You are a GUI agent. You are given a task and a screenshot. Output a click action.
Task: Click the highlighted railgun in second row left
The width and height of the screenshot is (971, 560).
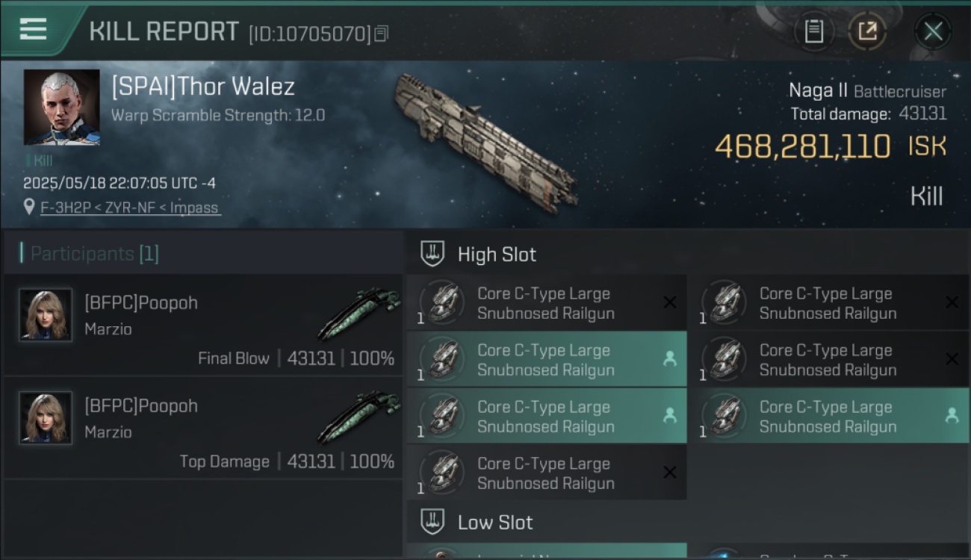pyautogui.click(x=547, y=359)
